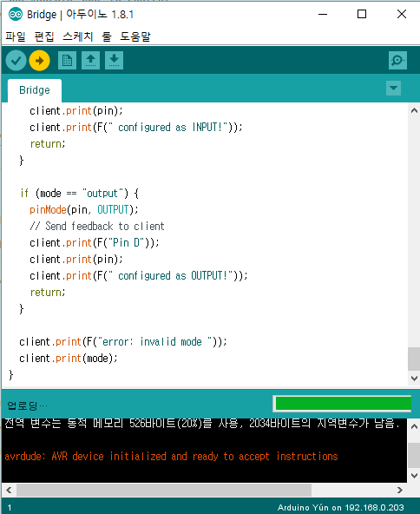Save sketch with the down-arrow icon
Screen dimensions: 420x514
(114, 60)
